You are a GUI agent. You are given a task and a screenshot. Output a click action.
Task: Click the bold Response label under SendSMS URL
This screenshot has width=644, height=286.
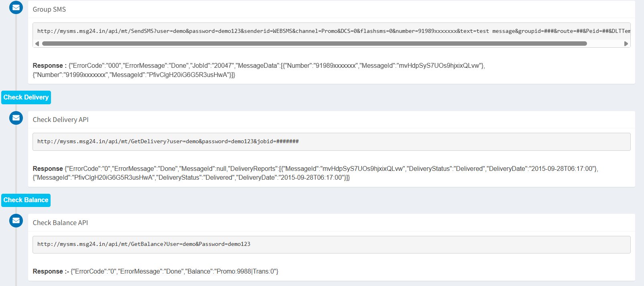click(48, 66)
